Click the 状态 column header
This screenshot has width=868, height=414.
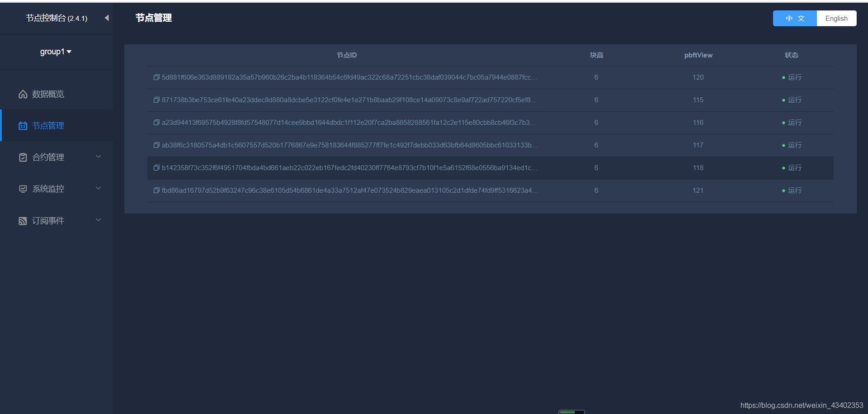pyautogui.click(x=791, y=55)
